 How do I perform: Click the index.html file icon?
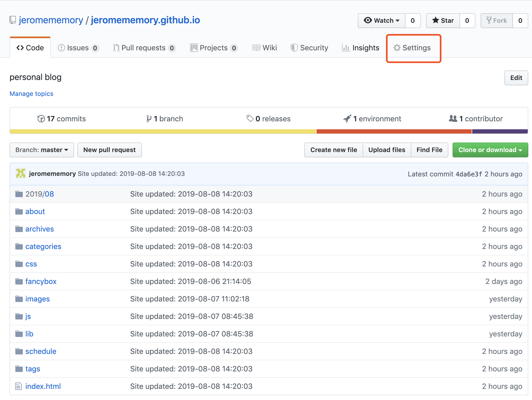(19, 386)
